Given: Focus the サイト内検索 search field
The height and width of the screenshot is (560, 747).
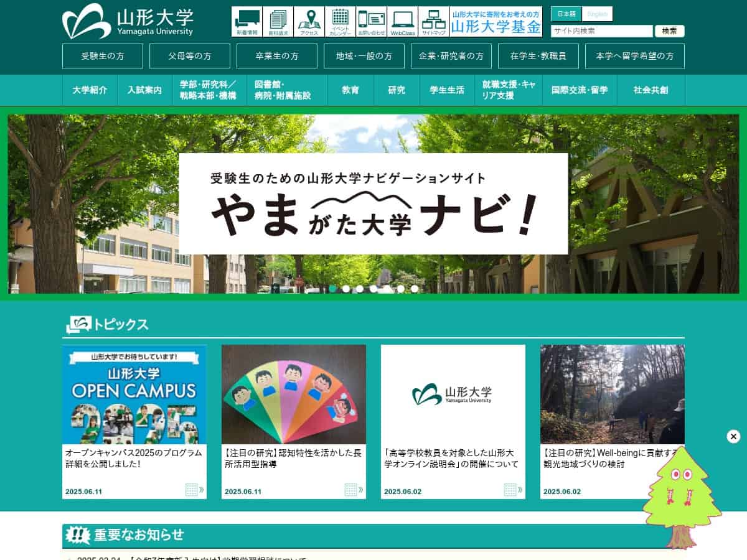Looking at the screenshot, I should pos(602,31).
